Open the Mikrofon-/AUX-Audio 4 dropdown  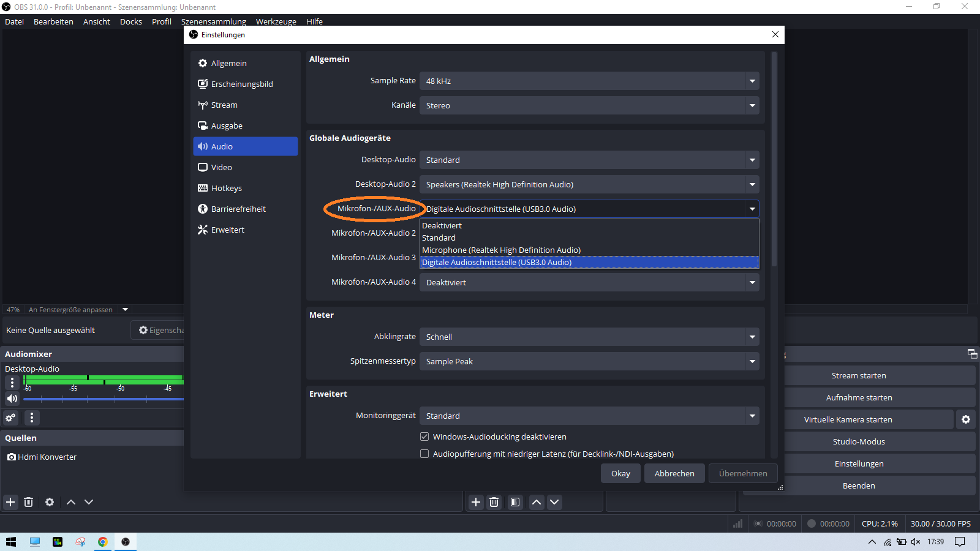click(x=589, y=282)
